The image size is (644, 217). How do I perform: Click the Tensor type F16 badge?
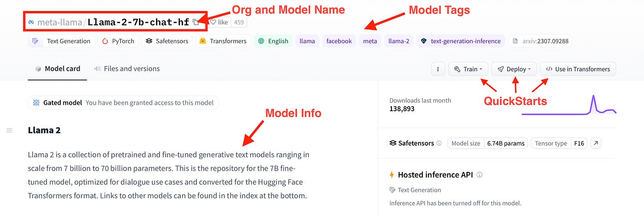click(x=559, y=143)
